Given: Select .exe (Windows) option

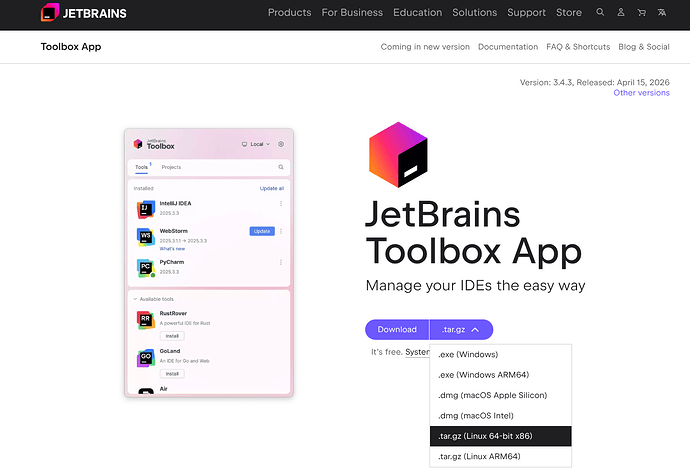Looking at the screenshot, I should pyautogui.click(x=501, y=354).
